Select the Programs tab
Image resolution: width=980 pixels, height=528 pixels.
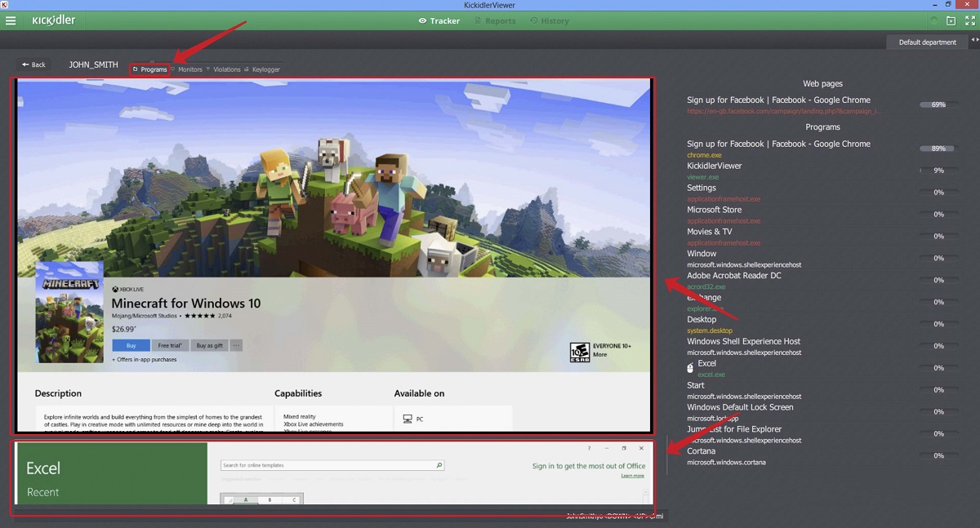click(150, 69)
